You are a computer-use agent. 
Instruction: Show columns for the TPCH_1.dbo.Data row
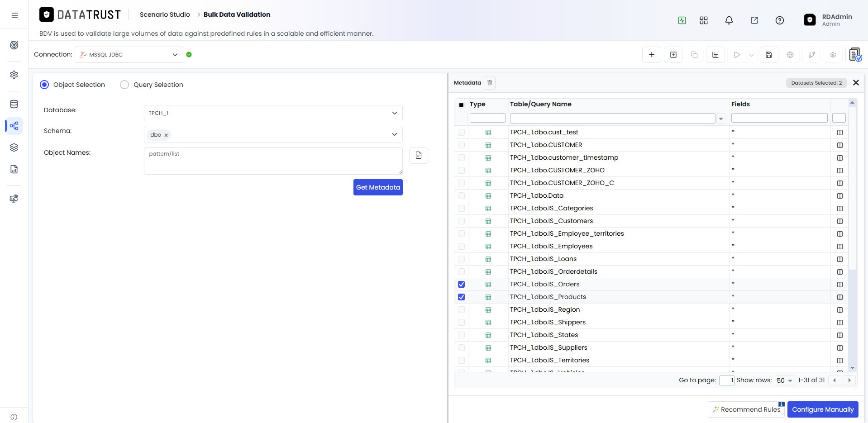coord(839,196)
